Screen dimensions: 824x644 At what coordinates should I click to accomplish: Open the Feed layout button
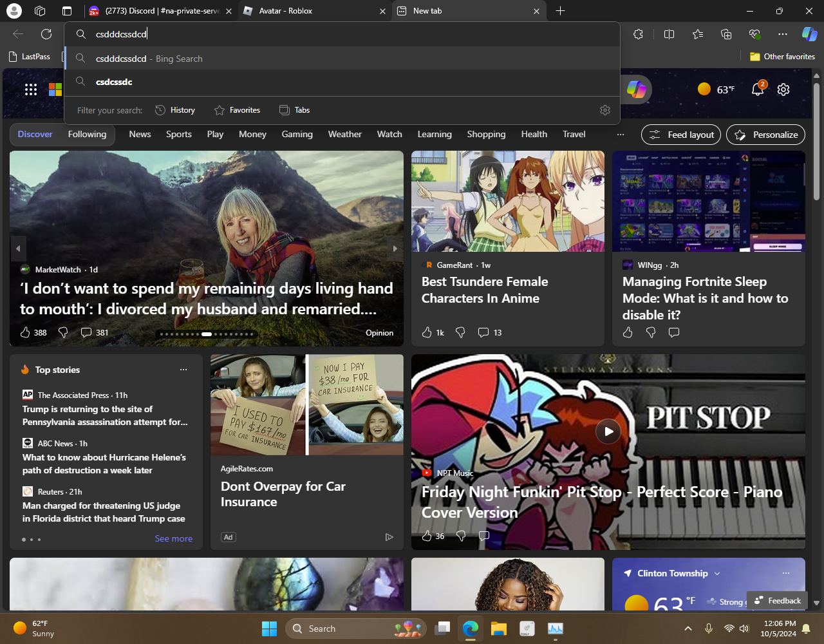click(681, 135)
